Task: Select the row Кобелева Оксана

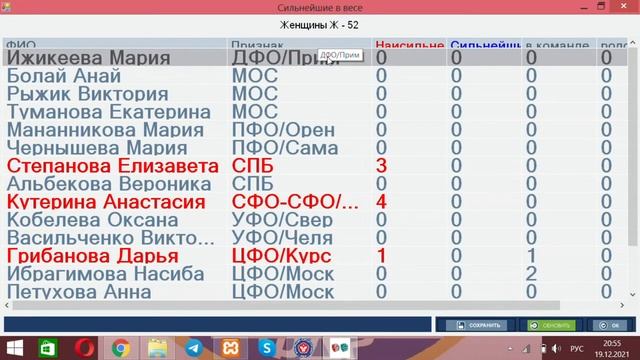Action: tap(315, 220)
